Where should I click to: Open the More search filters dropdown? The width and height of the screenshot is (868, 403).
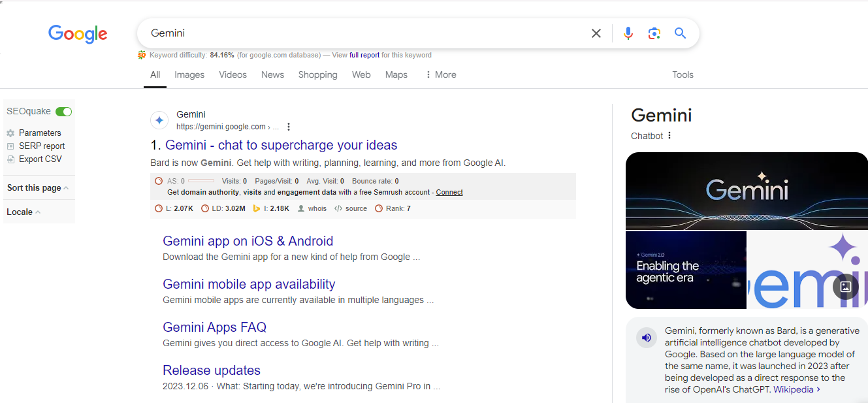[440, 74]
